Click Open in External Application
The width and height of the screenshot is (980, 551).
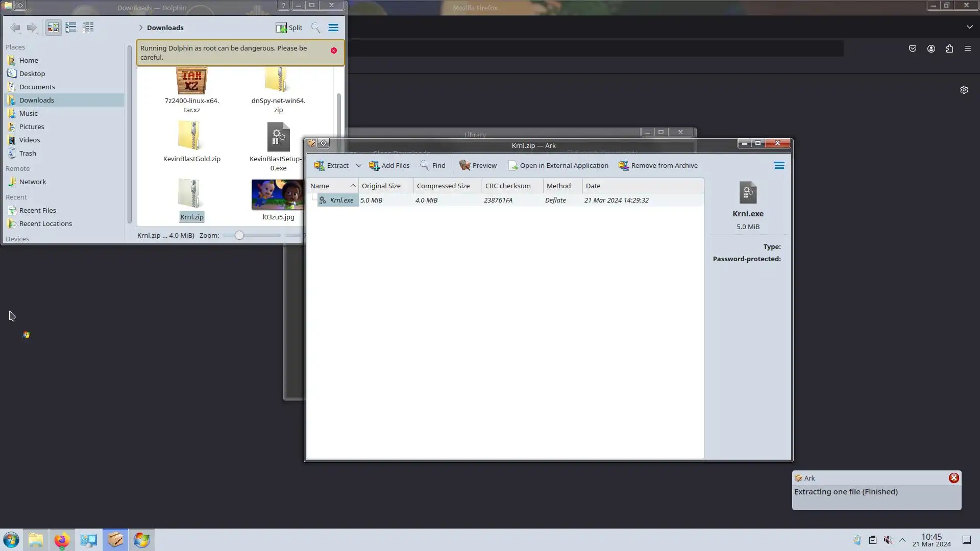[558, 165]
